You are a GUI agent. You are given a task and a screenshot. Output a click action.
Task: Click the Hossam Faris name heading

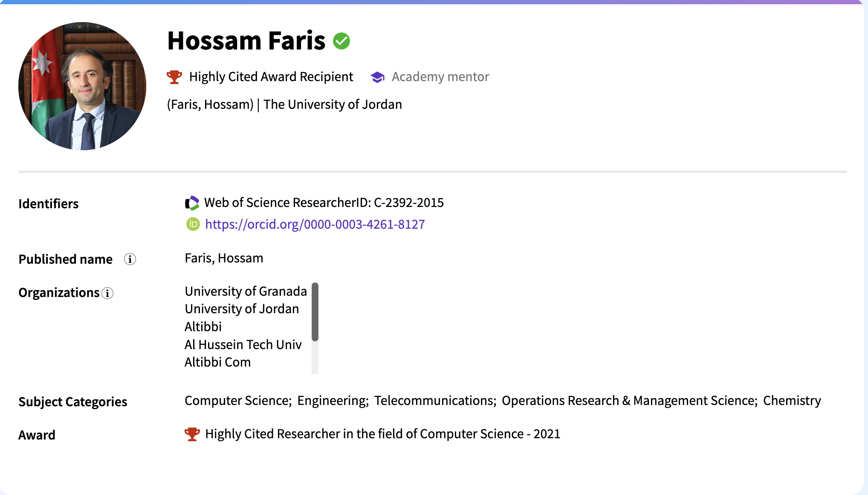point(246,41)
